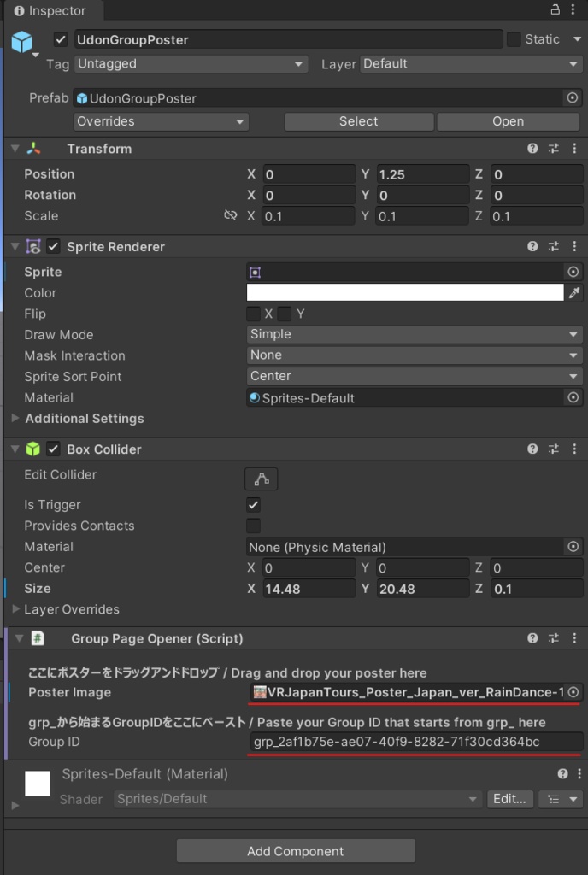The height and width of the screenshot is (875, 588).
Task: Toggle the constrained proportions Scale link icon
Action: (x=231, y=215)
